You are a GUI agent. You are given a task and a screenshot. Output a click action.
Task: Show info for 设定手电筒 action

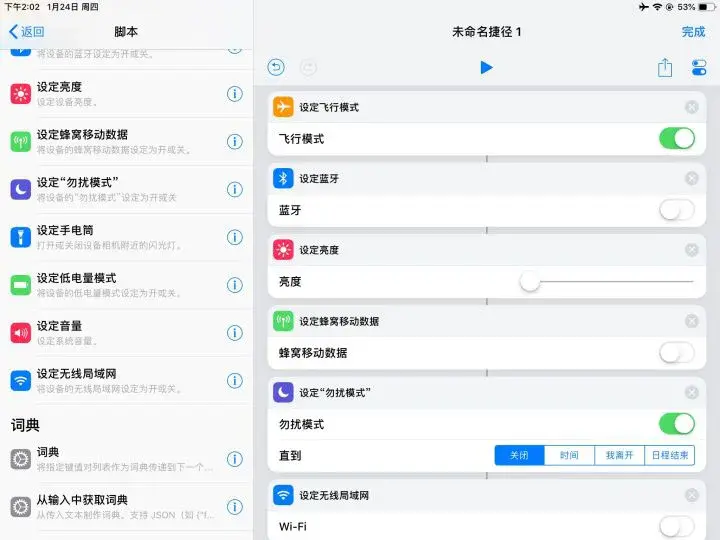tap(235, 237)
